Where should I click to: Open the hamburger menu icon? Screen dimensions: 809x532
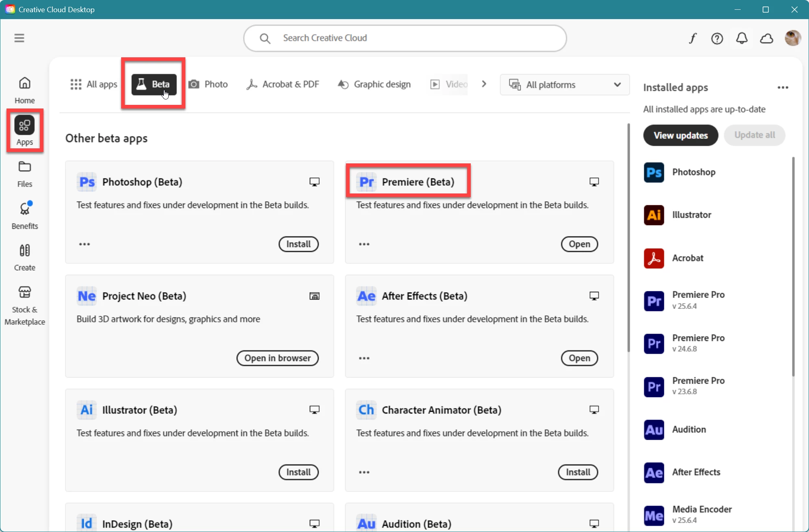[x=19, y=38]
